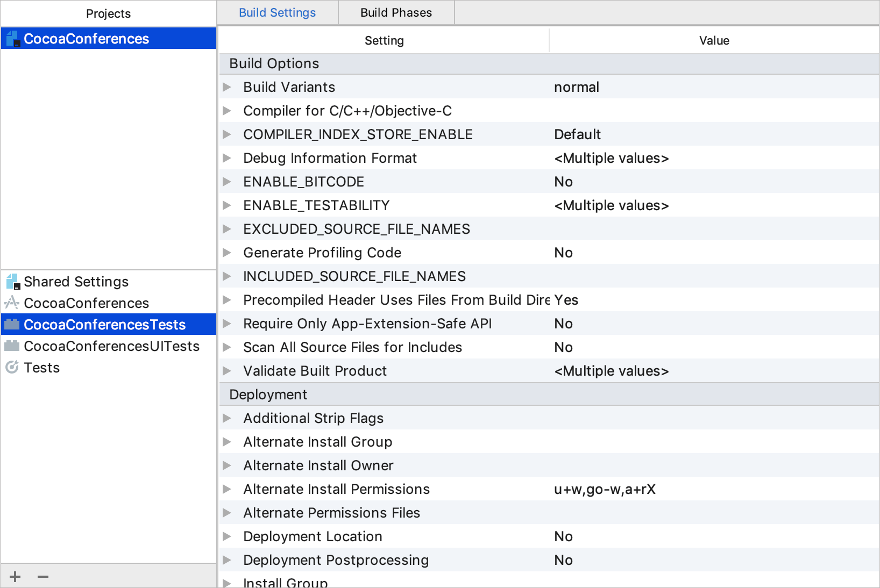Click the Setting column header
The width and height of the screenshot is (880, 588).
tap(384, 40)
